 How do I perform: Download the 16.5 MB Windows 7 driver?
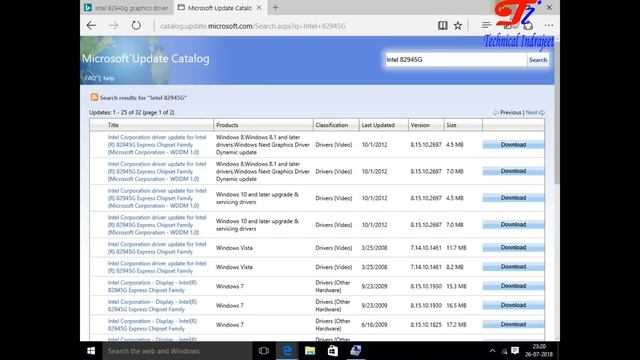[513, 305]
